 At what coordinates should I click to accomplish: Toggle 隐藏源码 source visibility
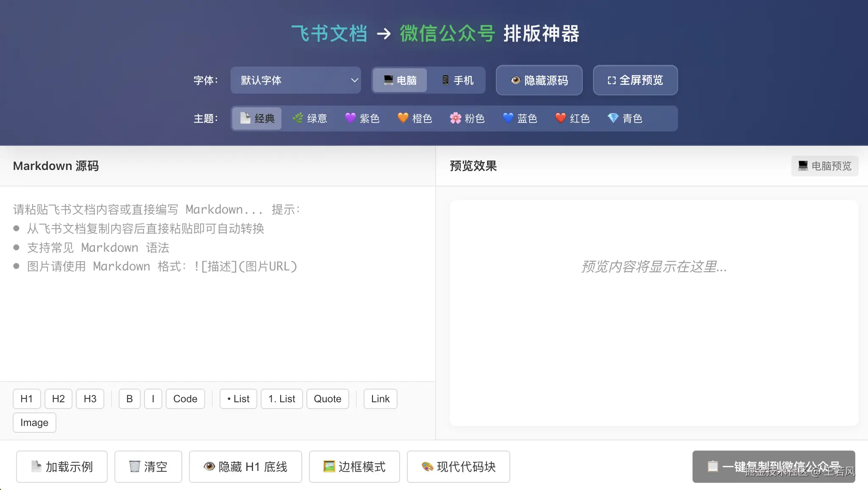539,80
